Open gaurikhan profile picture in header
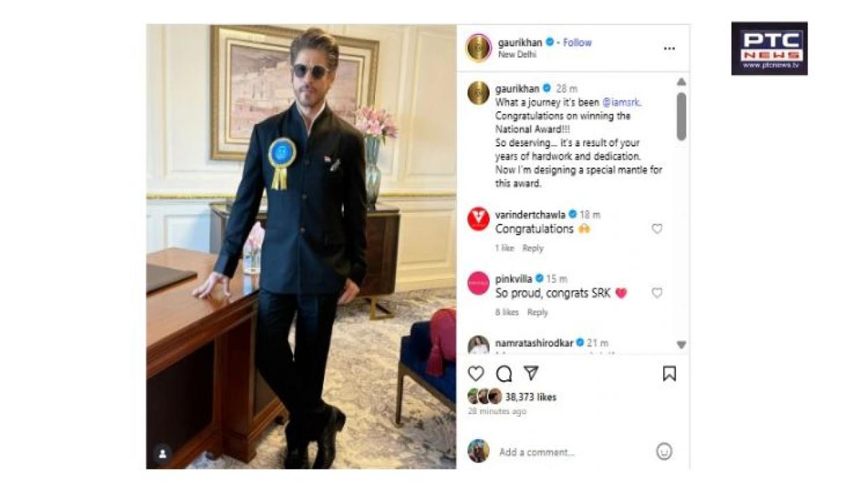The width and height of the screenshot is (868, 488). 478,48
